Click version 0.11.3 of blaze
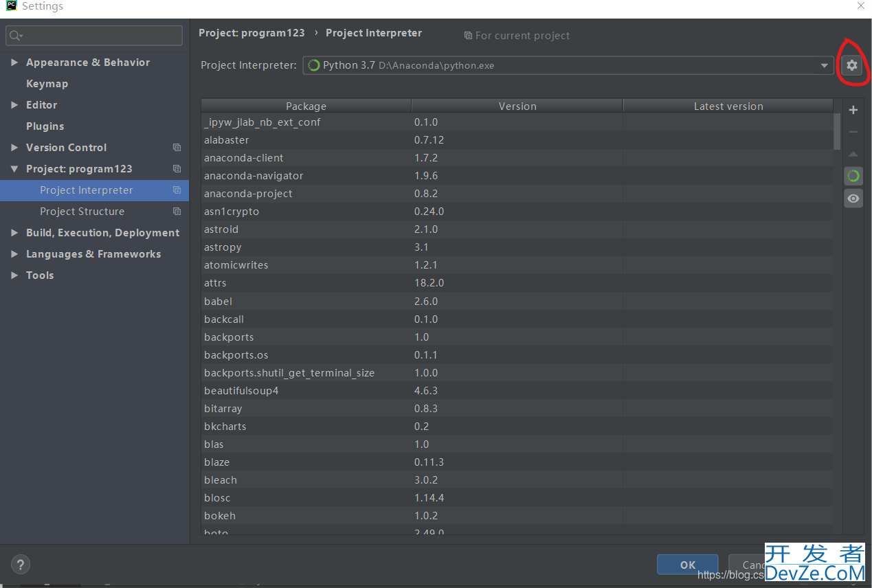872x588 pixels. (x=429, y=462)
